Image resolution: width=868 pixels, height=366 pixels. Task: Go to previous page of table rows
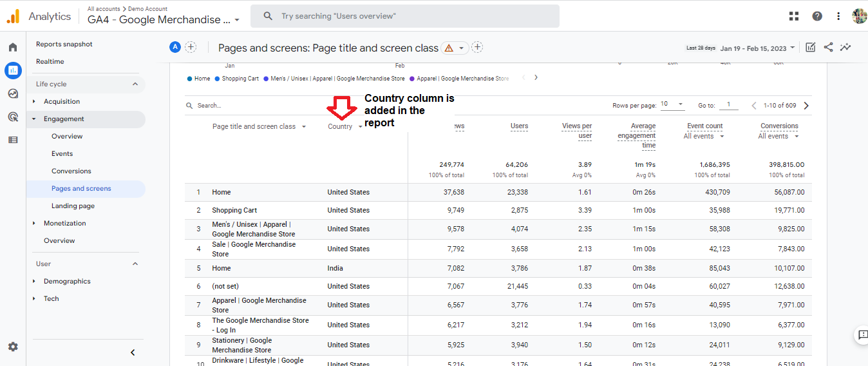pos(755,105)
